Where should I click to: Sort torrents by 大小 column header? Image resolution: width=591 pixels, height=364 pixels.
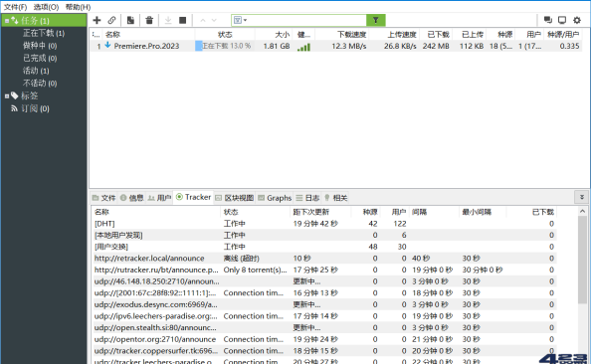(282, 35)
